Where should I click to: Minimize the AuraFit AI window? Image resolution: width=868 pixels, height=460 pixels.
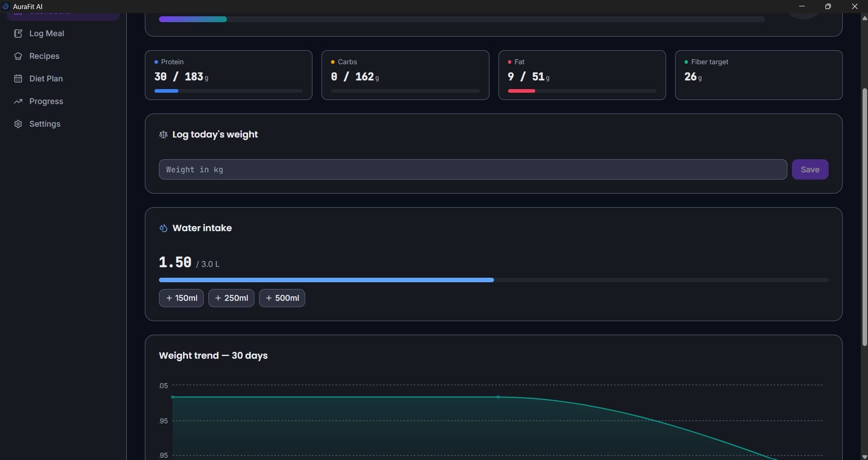click(801, 6)
